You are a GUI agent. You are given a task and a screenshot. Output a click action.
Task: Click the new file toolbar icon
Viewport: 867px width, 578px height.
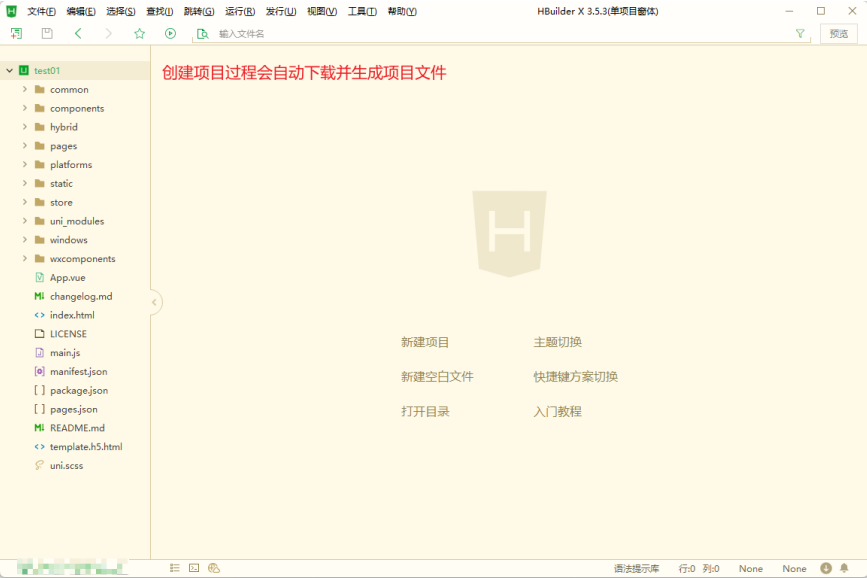[x=16, y=34]
